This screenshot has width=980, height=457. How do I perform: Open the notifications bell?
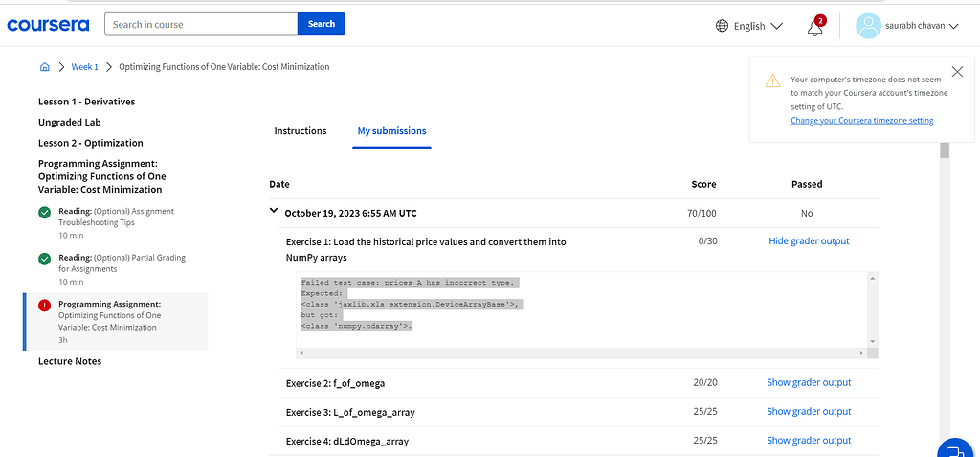[x=815, y=27]
